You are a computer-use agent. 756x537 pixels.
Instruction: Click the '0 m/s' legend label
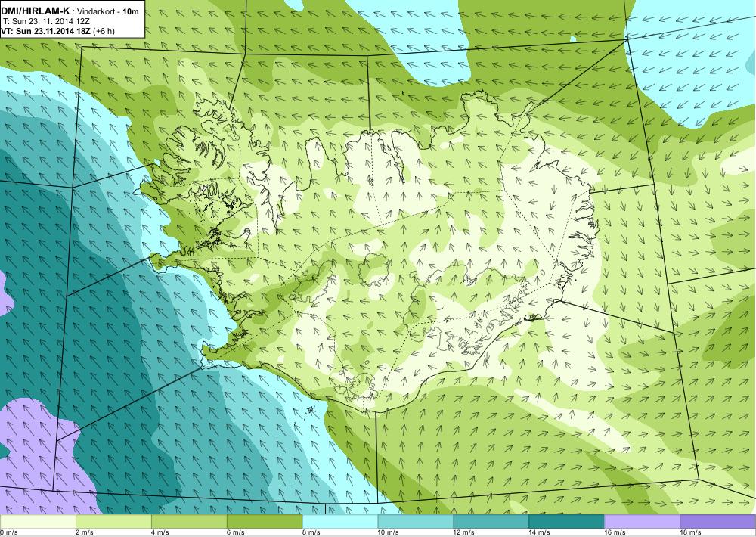tap(9, 532)
